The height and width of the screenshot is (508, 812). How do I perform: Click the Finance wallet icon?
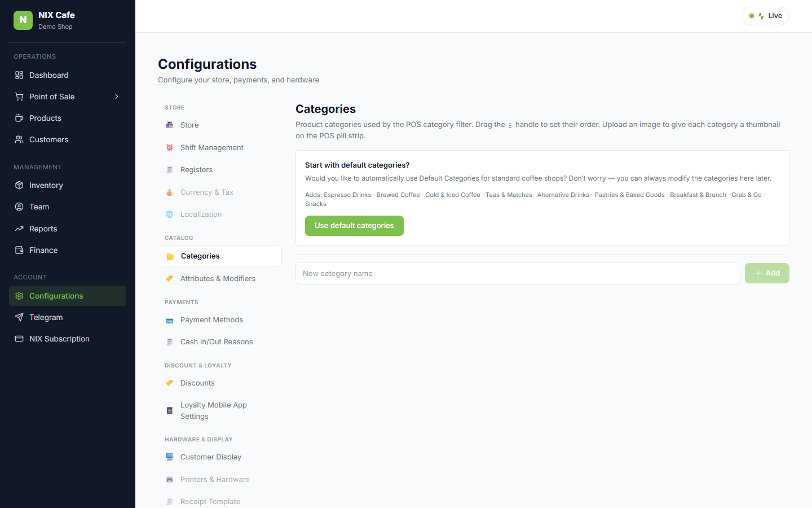point(19,250)
